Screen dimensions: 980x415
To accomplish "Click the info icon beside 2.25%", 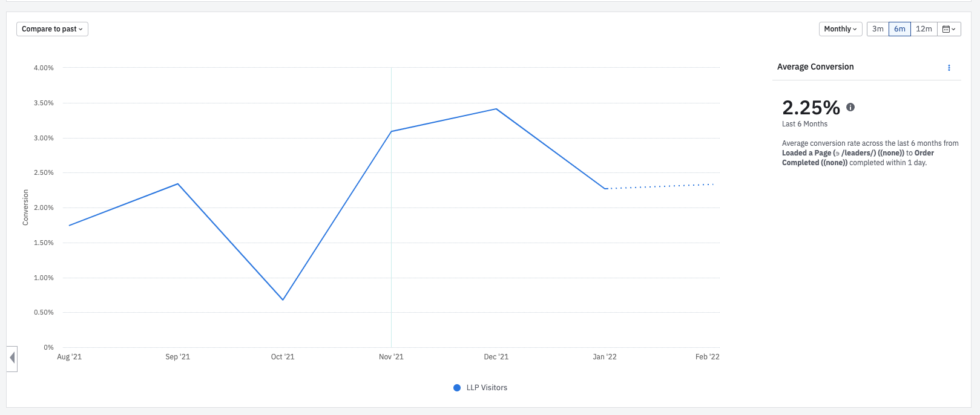I will (x=850, y=107).
